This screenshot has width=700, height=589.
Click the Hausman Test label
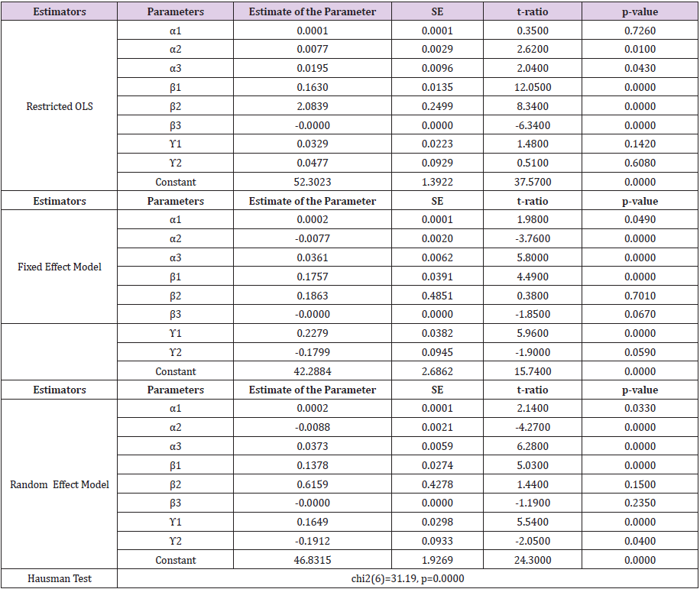click(60, 579)
